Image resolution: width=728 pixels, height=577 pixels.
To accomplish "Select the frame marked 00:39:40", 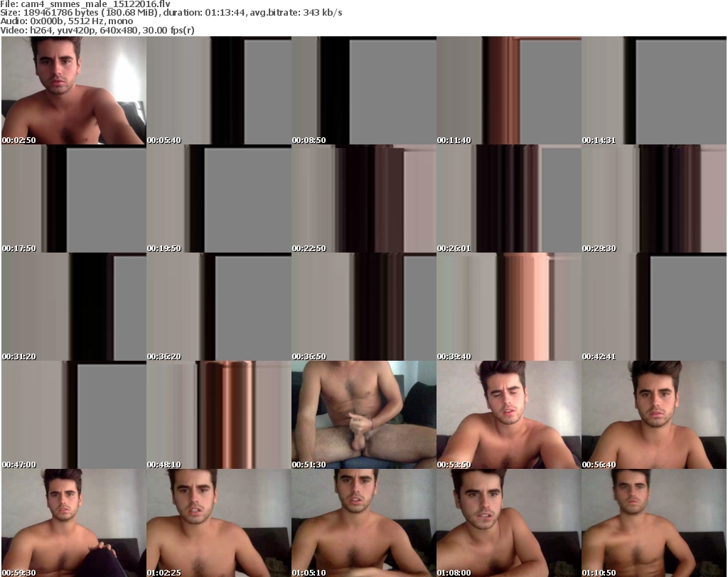I will tap(508, 307).
